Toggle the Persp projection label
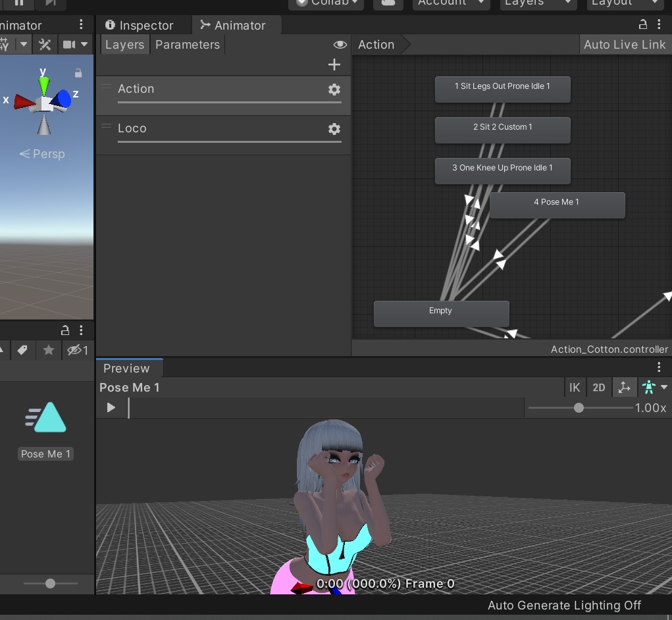 pos(42,154)
